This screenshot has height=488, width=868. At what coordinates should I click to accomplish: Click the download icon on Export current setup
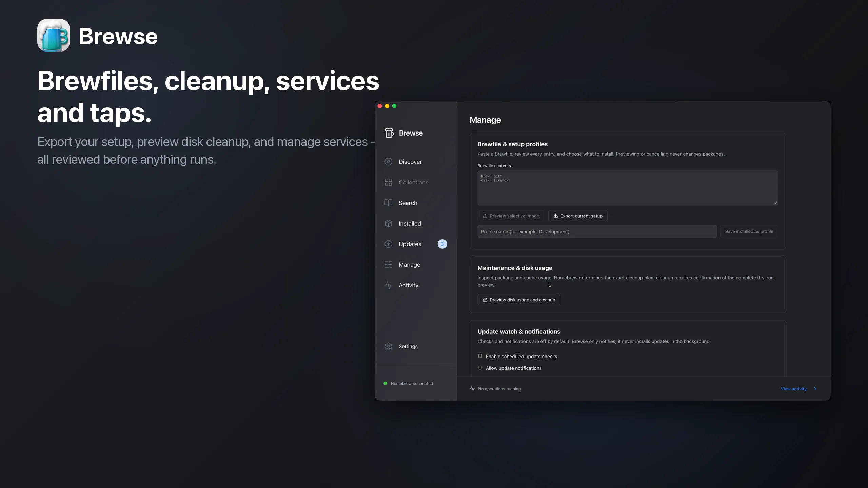(x=555, y=216)
